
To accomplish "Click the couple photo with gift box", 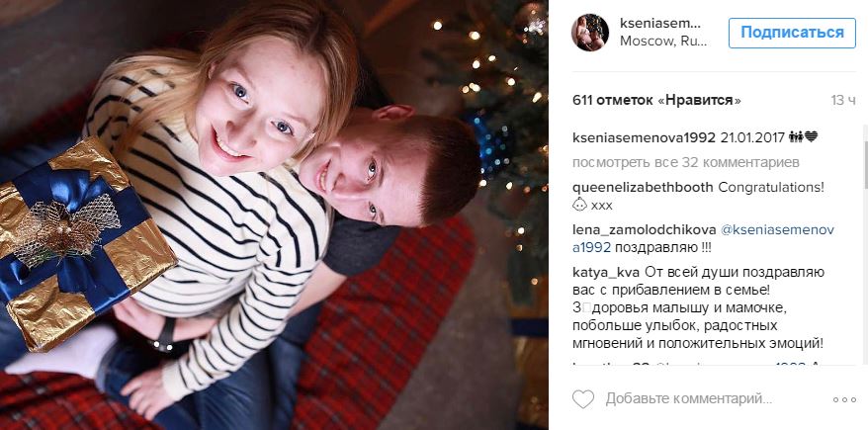I will click(x=274, y=215).
